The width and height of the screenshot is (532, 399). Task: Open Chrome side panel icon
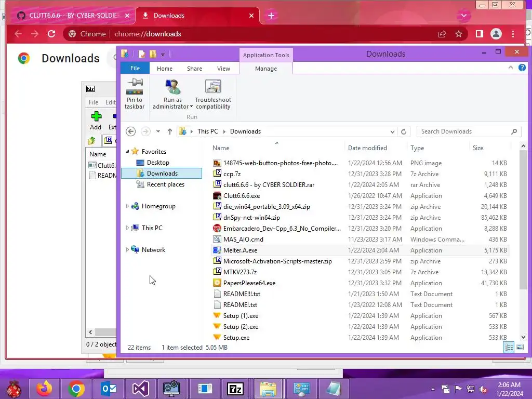[x=479, y=34]
